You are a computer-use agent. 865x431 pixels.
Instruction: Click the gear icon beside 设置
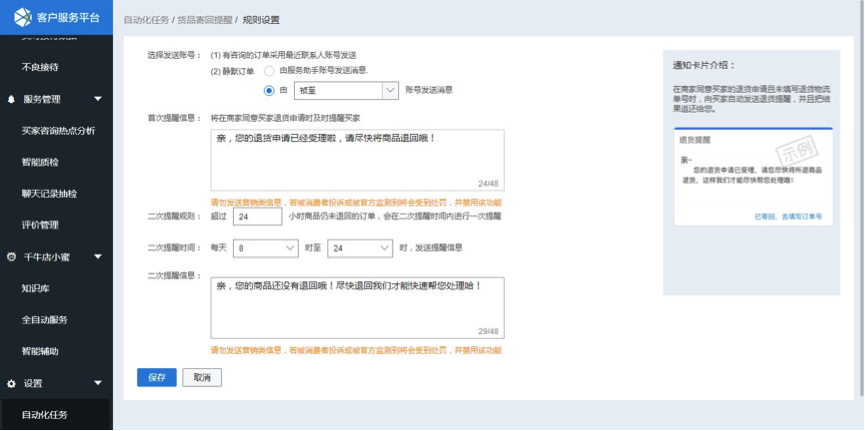tap(11, 383)
